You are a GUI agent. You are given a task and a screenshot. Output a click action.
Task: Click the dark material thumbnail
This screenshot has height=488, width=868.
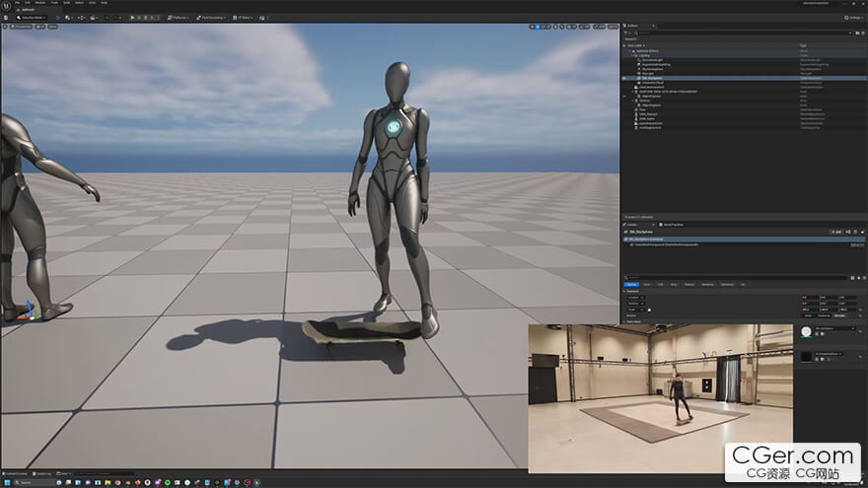click(807, 357)
